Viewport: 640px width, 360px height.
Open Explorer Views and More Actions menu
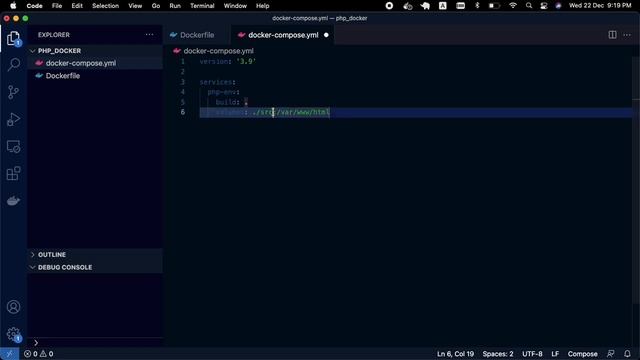[x=149, y=35]
